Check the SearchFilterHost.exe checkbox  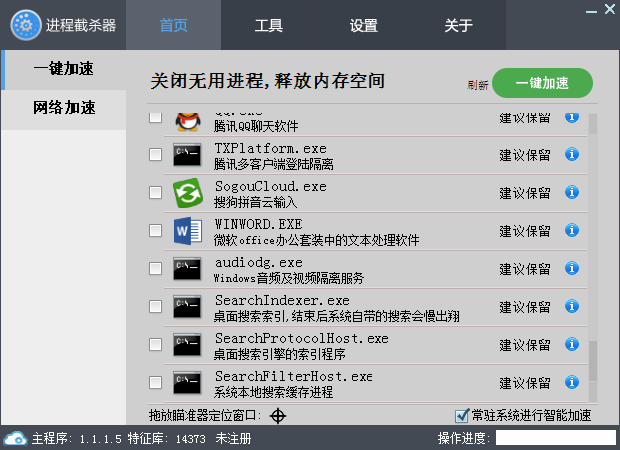tap(155, 382)
